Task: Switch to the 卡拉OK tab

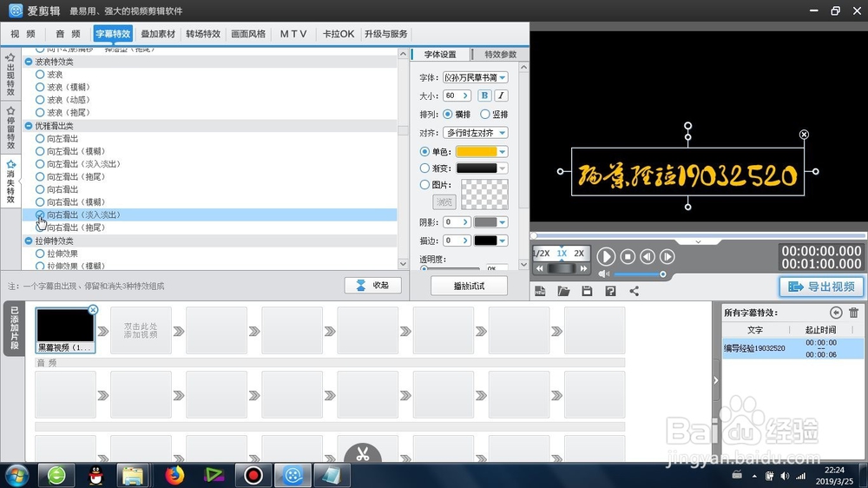Action: 339,34
